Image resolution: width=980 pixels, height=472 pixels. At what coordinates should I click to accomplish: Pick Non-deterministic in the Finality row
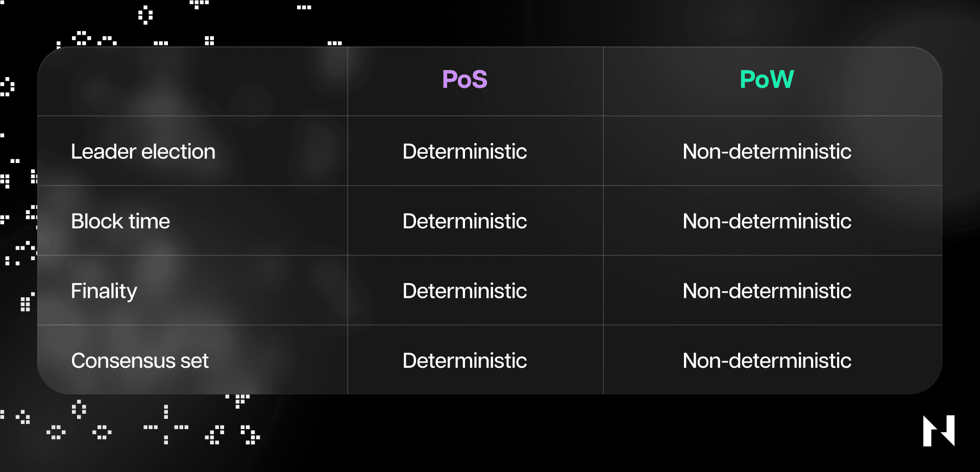767,291
